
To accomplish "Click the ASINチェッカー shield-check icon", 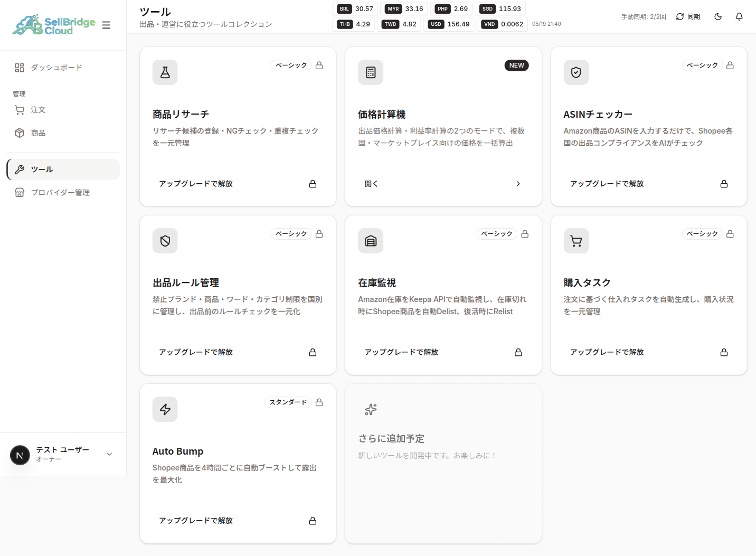I will point(576,72).
